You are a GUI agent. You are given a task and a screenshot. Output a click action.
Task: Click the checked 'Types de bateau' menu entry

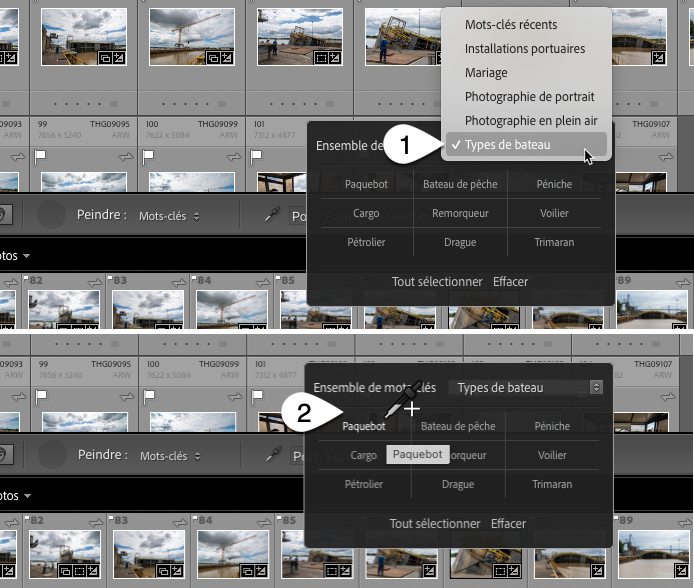point(526,145)
